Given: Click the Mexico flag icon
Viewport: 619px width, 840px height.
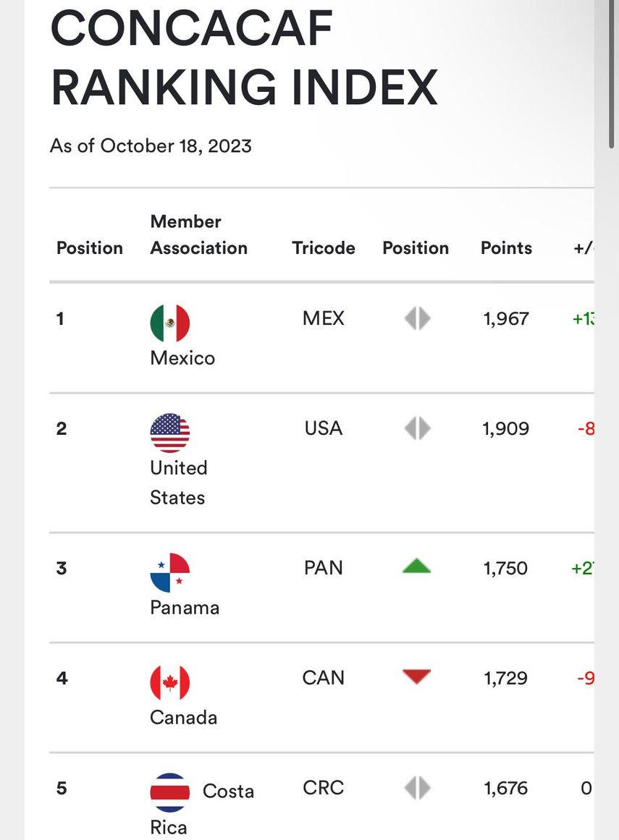Looking at the screenshot, I should 169,322.
